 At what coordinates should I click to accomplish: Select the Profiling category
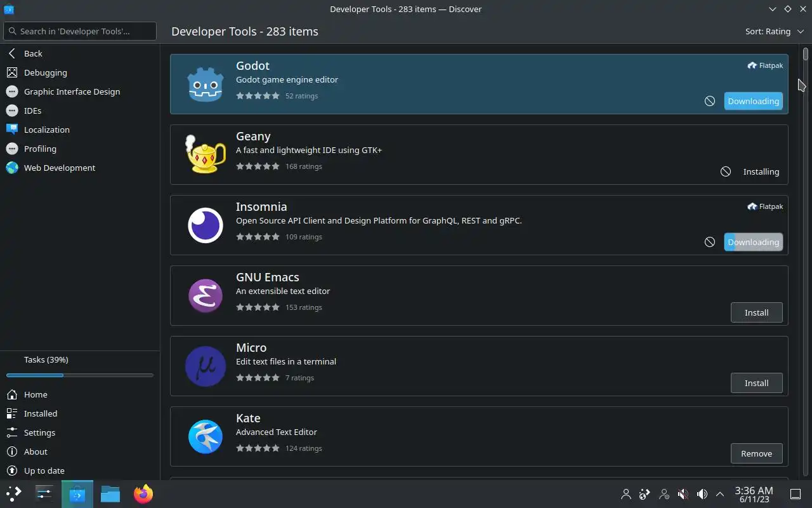point(79,149)
